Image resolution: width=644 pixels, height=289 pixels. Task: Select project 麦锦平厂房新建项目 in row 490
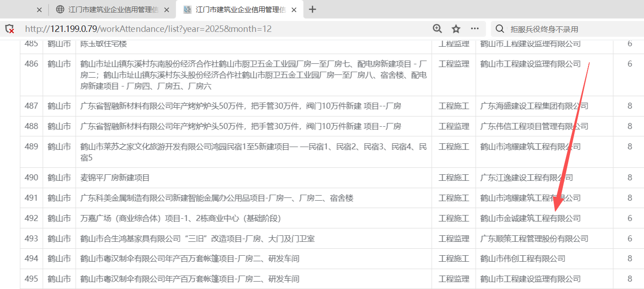(x=115, y=178)
